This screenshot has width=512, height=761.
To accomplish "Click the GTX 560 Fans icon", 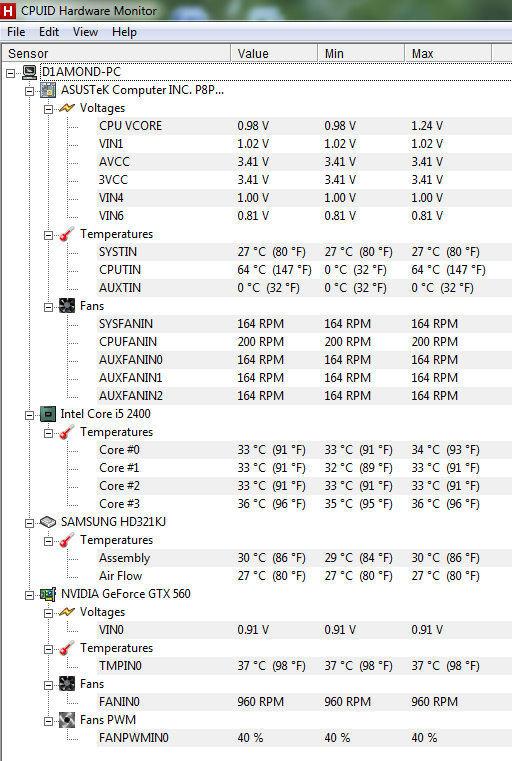I will click(66, 684).
